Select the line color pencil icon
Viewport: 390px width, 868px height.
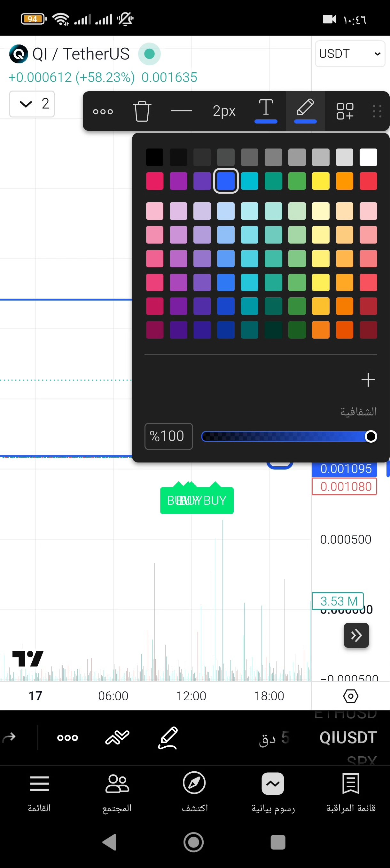click(305, 111)
